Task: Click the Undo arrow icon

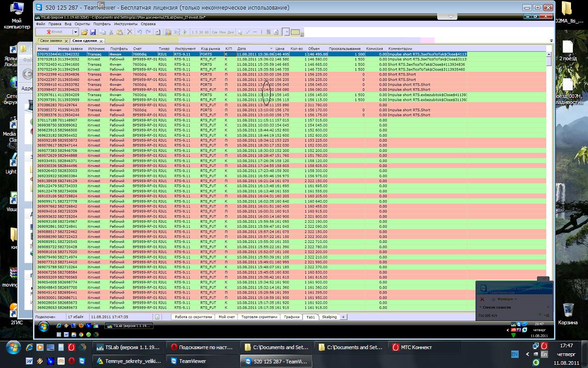Action: 139,32
